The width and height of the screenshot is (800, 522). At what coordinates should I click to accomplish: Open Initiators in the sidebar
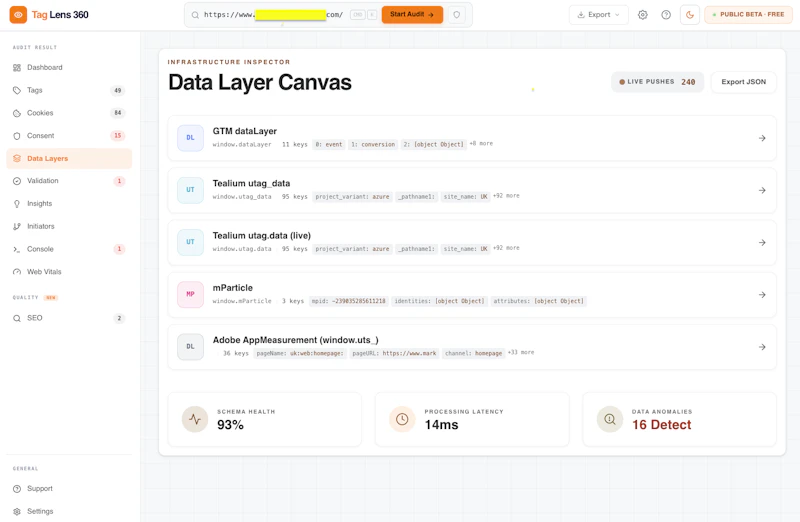tap(69, 226)
